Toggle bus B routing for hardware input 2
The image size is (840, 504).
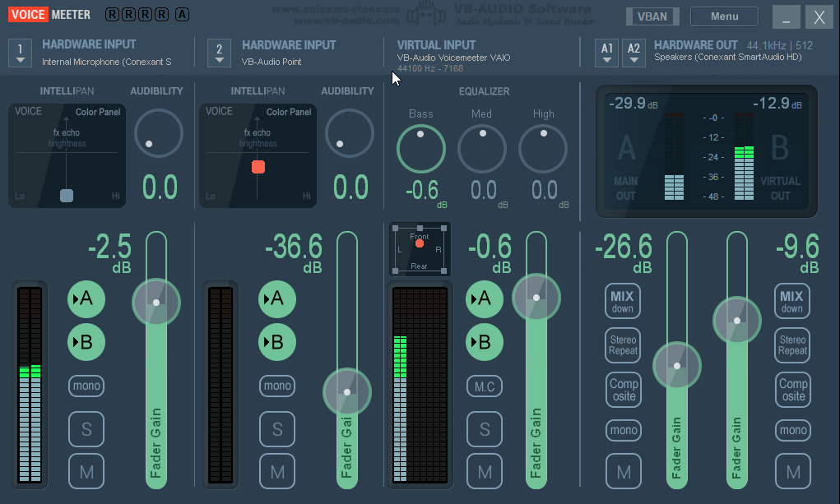point(277,342)
